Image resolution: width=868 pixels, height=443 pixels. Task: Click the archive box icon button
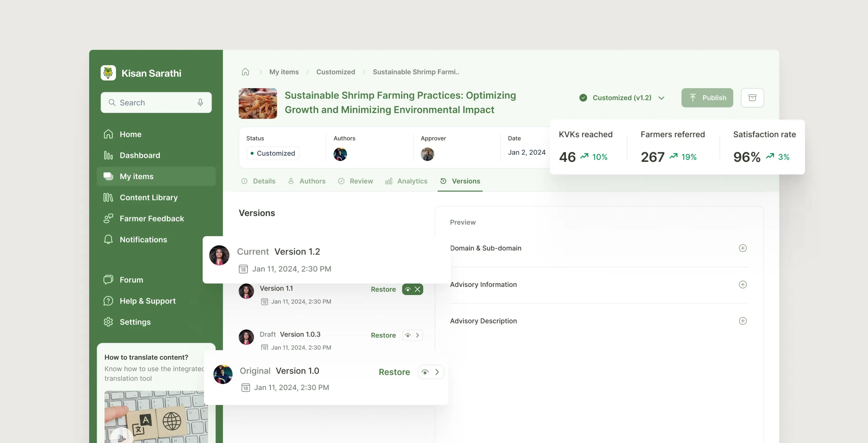[x=752, y=98]
